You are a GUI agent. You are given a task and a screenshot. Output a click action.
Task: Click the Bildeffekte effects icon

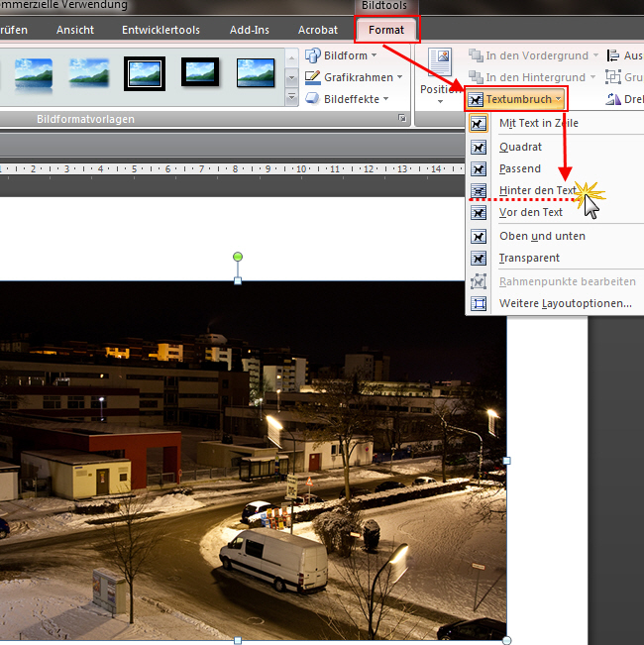[x=313, y=99]
